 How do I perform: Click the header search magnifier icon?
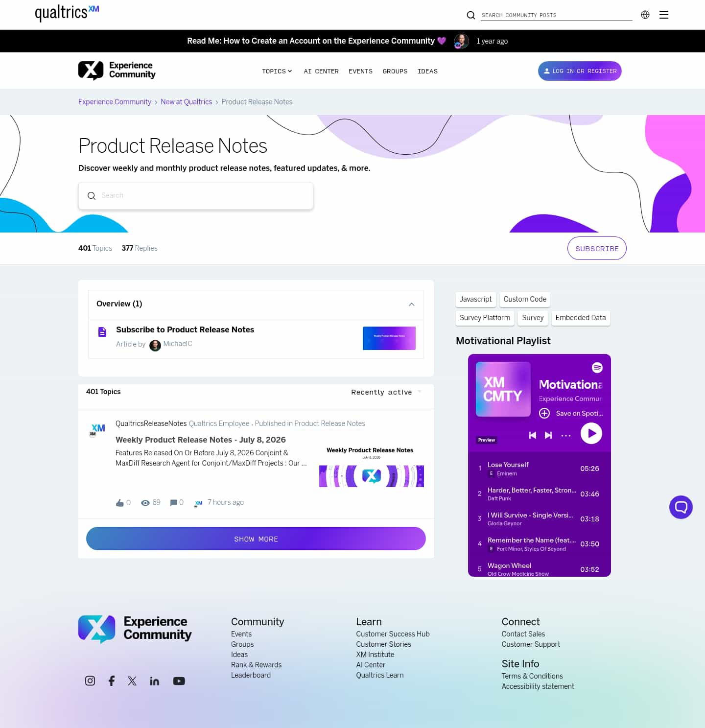coord(471,15)
